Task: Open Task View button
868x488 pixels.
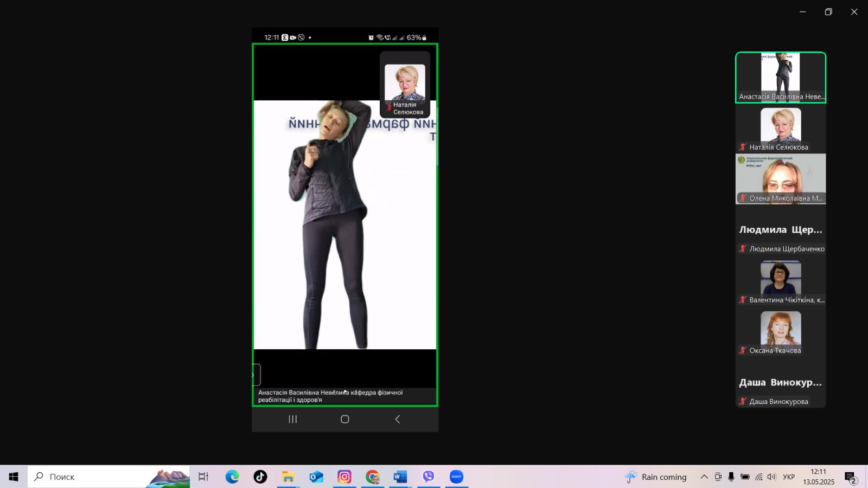Action: pyautogui.click(x=203, y=477)
